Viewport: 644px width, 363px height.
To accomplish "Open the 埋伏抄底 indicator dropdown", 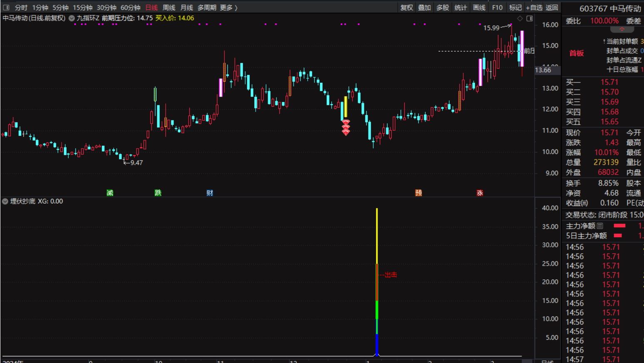I will point(5,201).
